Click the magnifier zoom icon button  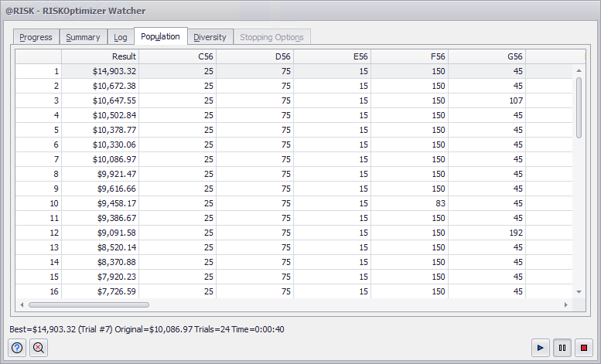coord(38,348)
